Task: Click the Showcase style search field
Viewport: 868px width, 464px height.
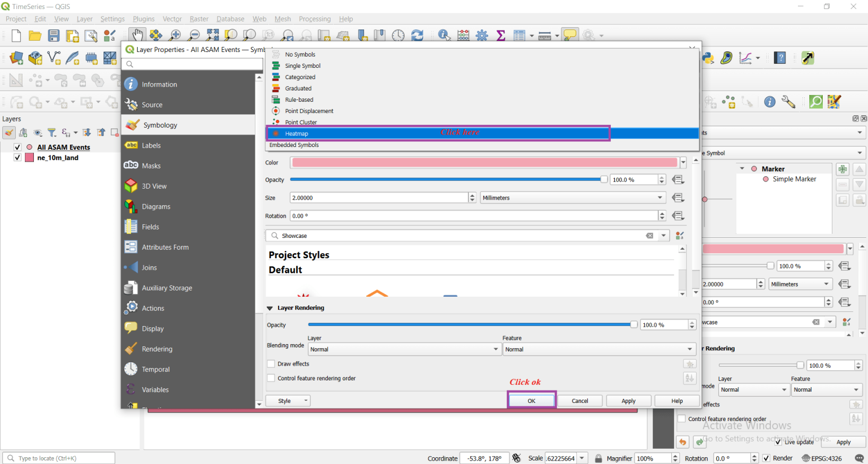Action: point(452,236)
